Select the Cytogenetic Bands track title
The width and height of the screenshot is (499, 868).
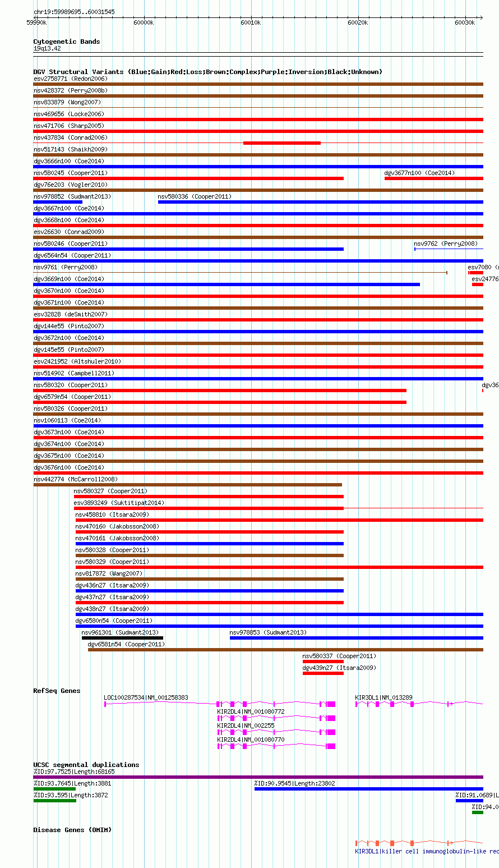pyautogui.click(x=67, y=42)
